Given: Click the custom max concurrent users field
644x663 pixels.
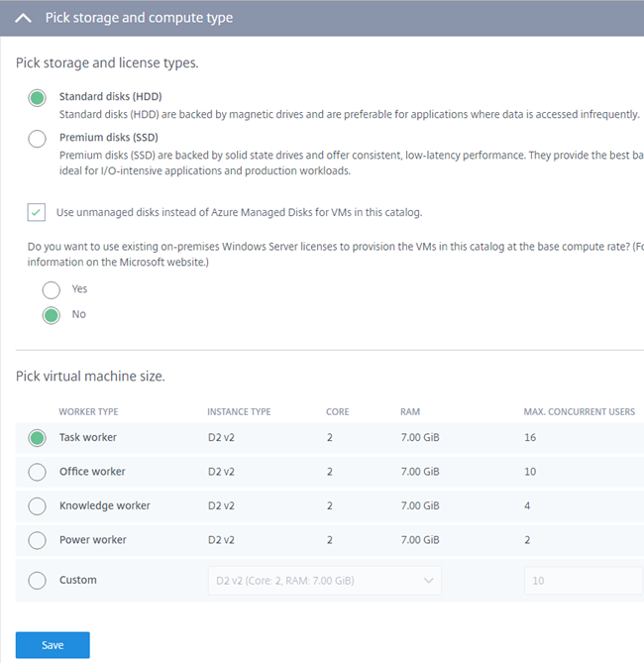Looking at the screenshot, I should (583, 581).
